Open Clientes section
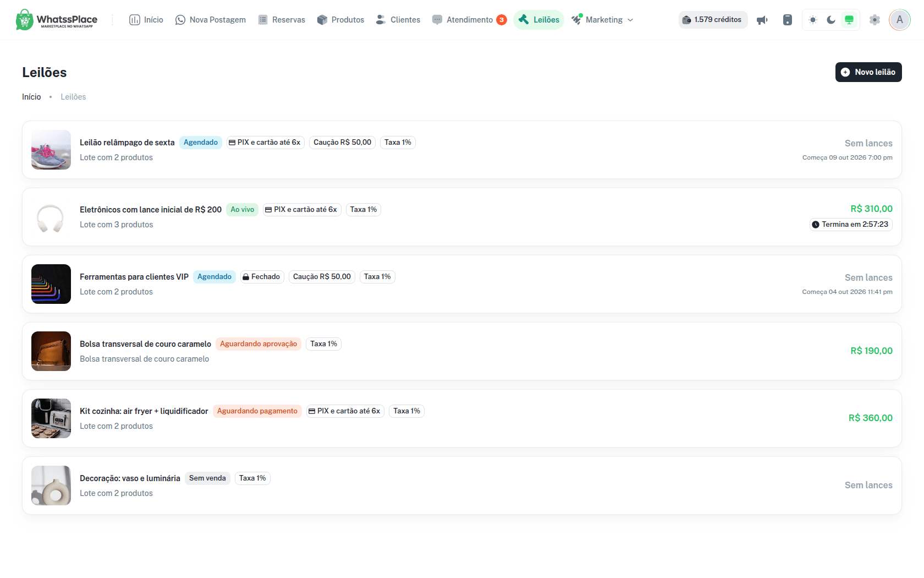This screenshot has height=578, width=924. pos(398,20)
